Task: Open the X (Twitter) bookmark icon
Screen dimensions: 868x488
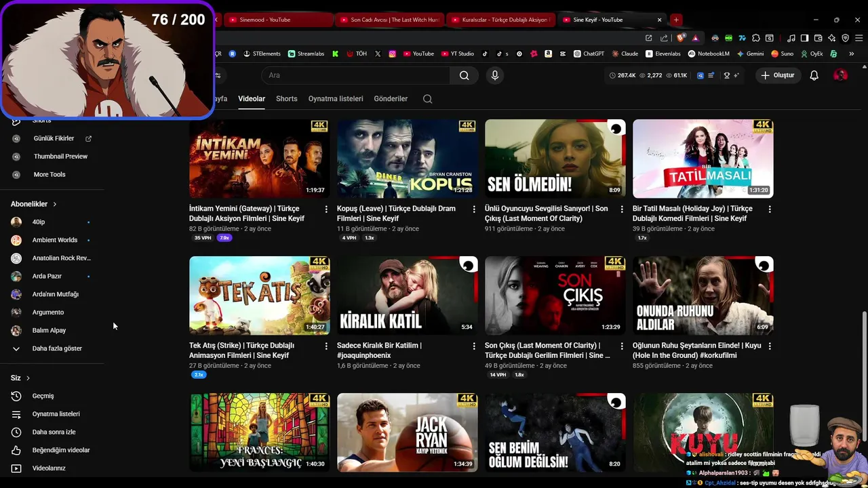Action: (x=378, y=54)
